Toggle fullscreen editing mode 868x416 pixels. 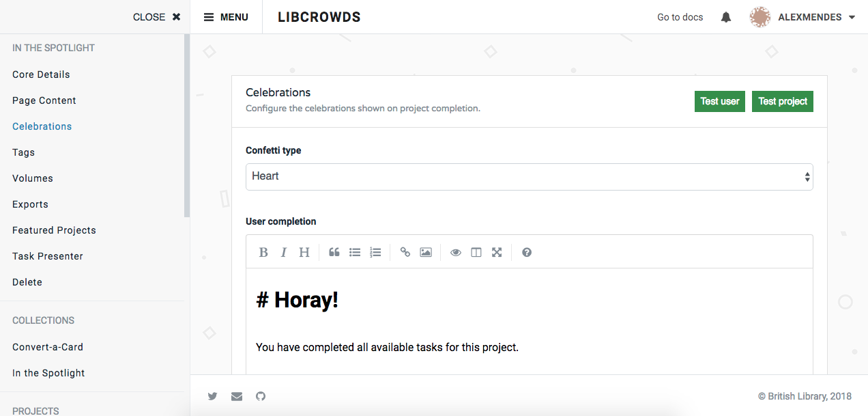[x=496, y=252]
